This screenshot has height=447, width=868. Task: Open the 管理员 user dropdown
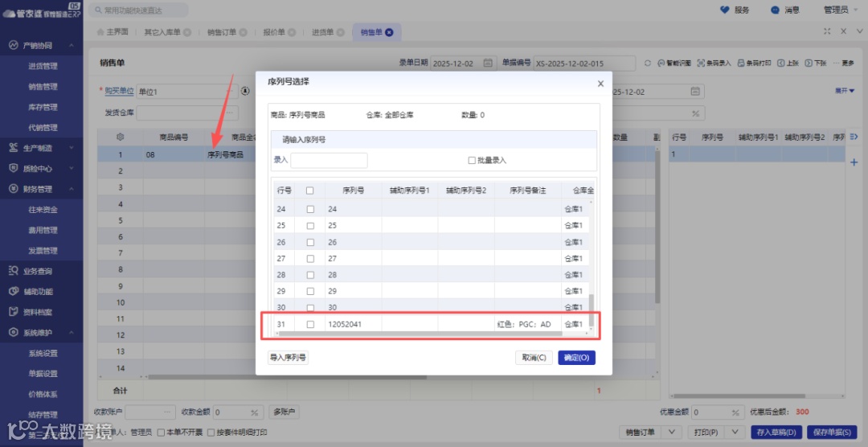click(840, 10)
